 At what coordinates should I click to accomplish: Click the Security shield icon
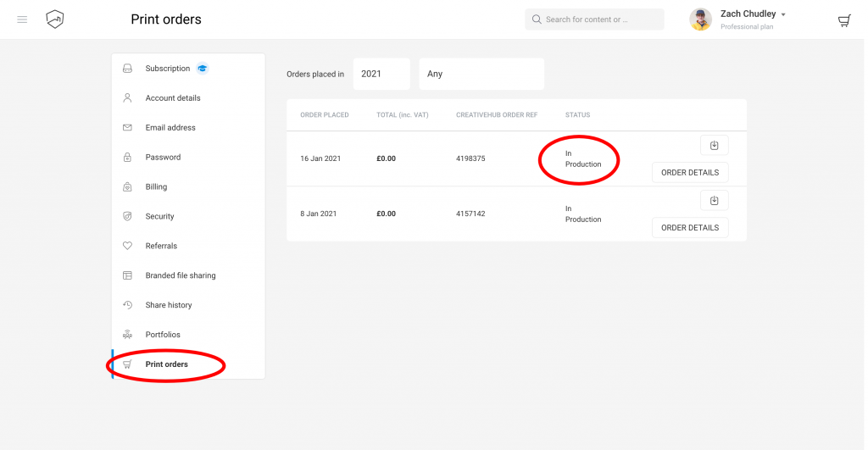pyautogui.click(x=127, y=216)
